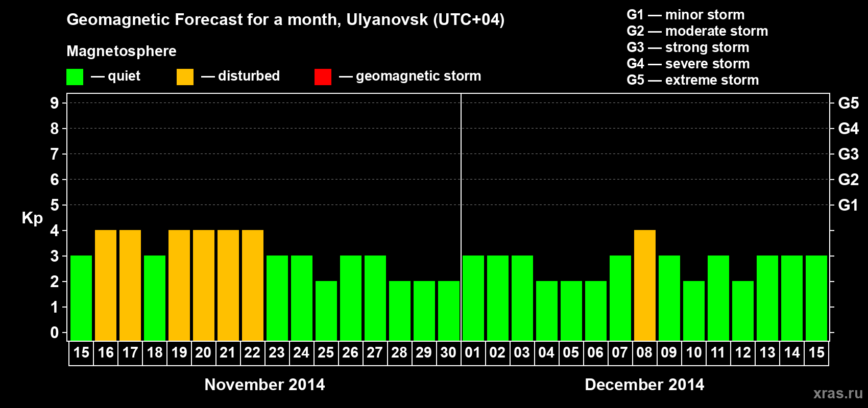868x408 pixels.
Task: Click 'G4 — severe storm' legend line
Action: click(x=688, y=64)
